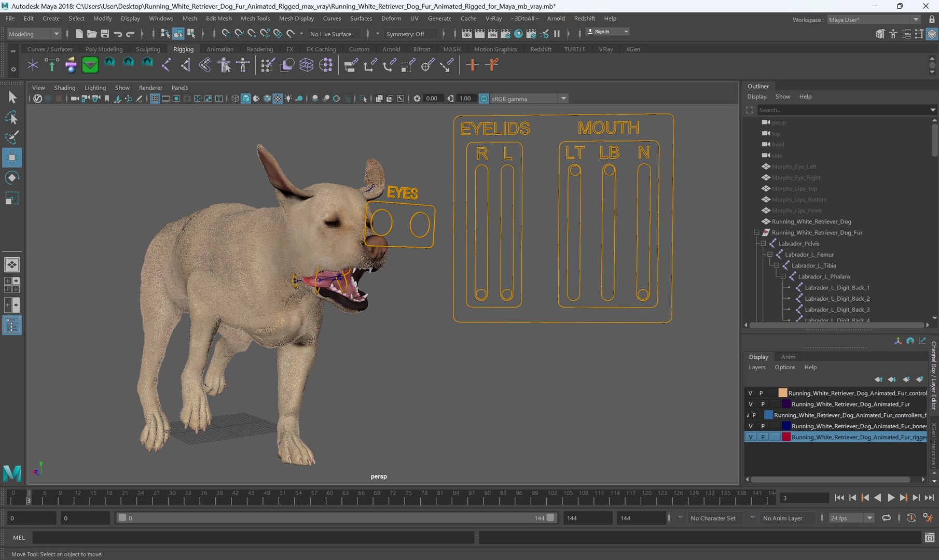The image size is (939, 560).
Task: Go to end of playback range
Action: (x=929, y=497)
